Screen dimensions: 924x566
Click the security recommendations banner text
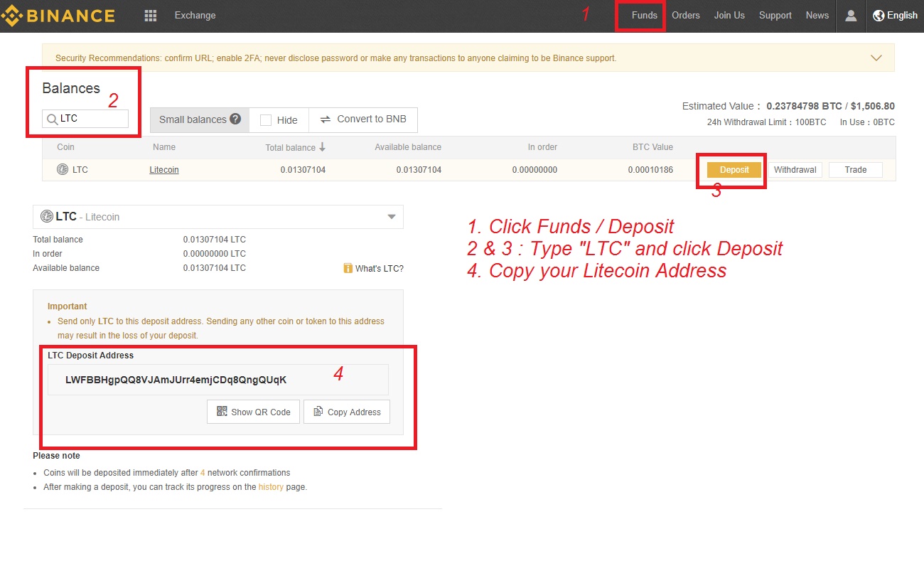click(335, 58)
